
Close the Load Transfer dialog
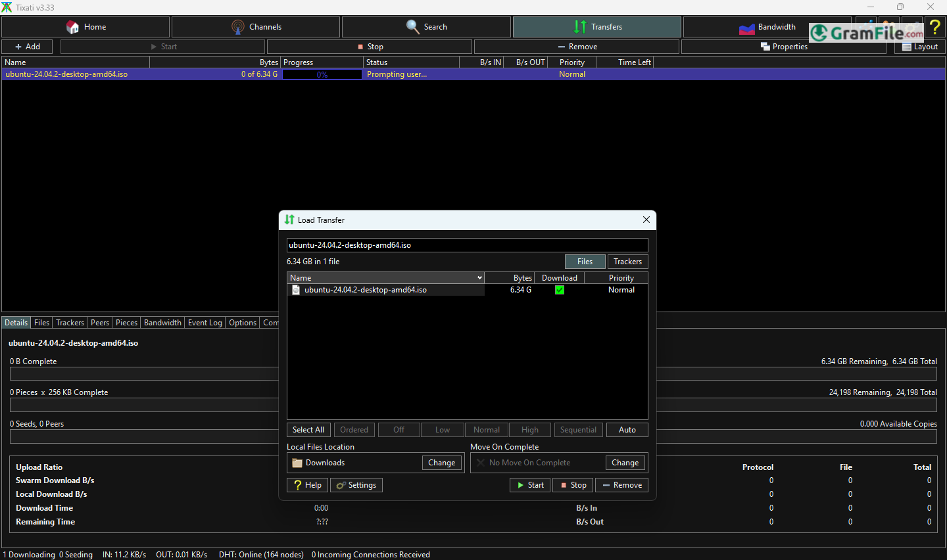(x=646, y=220)
